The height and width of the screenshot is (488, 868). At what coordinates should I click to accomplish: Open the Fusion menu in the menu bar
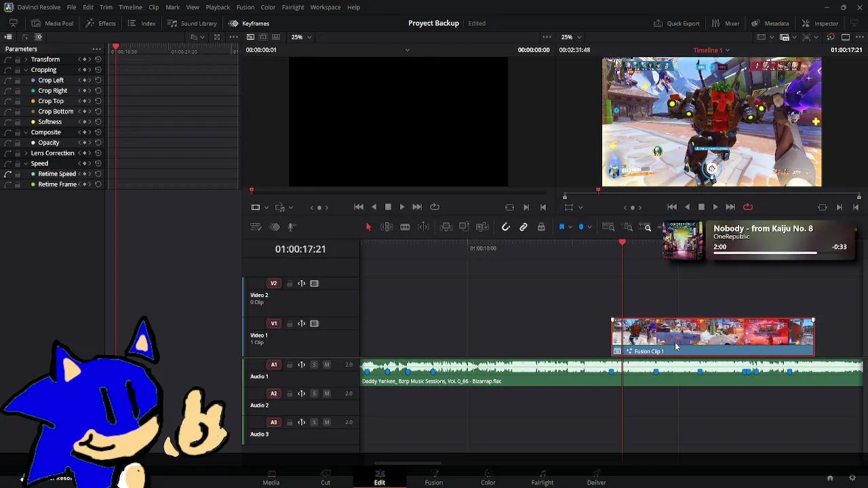click(245, 7)
